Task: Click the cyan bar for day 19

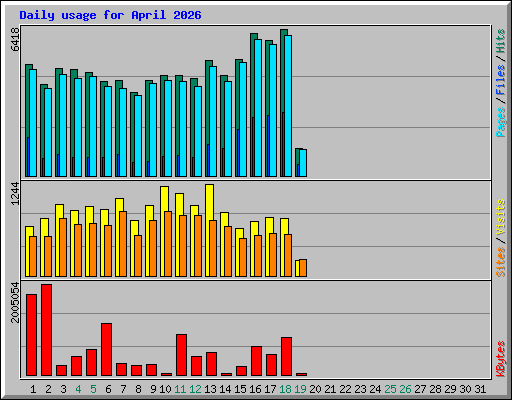Action: tap(303, 163)
